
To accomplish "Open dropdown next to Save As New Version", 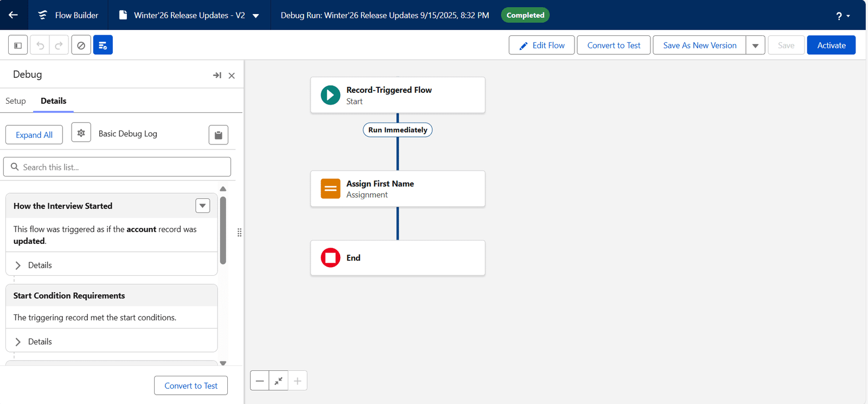I will pos(755,45).
